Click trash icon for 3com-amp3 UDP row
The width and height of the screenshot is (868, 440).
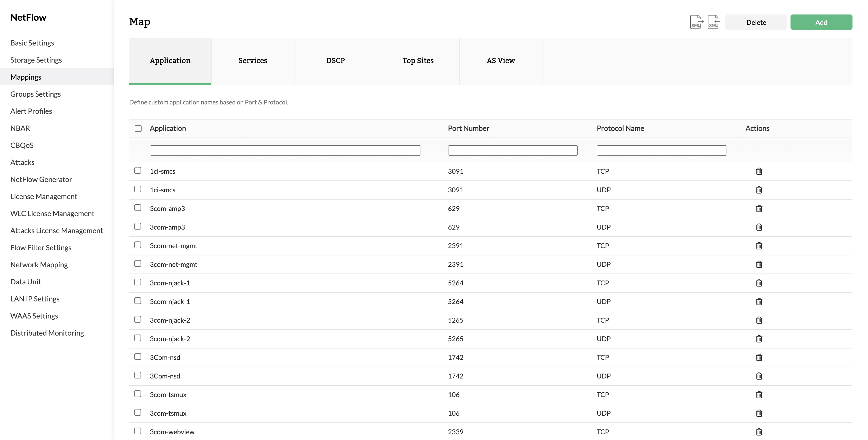[759, 227]
